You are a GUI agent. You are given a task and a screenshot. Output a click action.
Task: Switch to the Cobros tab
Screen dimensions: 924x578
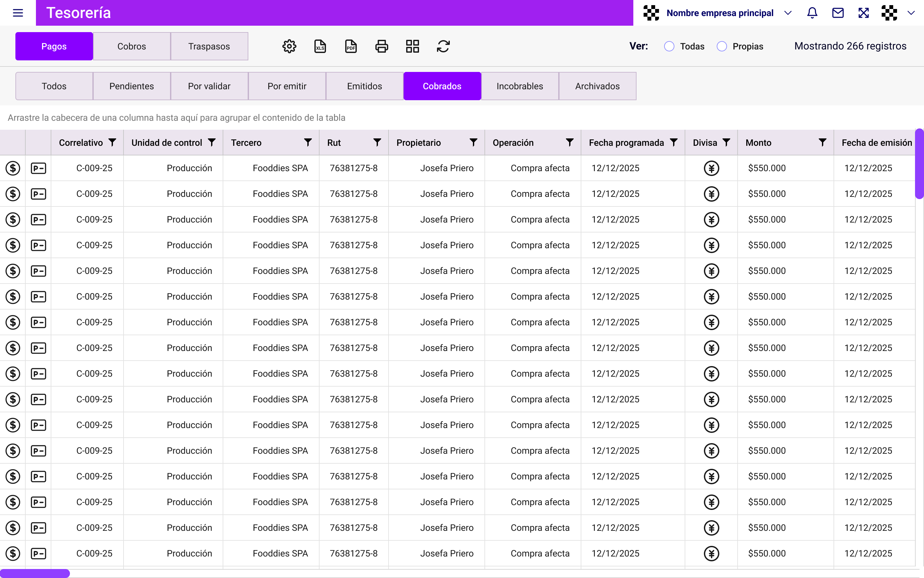(x=132, y=46)
